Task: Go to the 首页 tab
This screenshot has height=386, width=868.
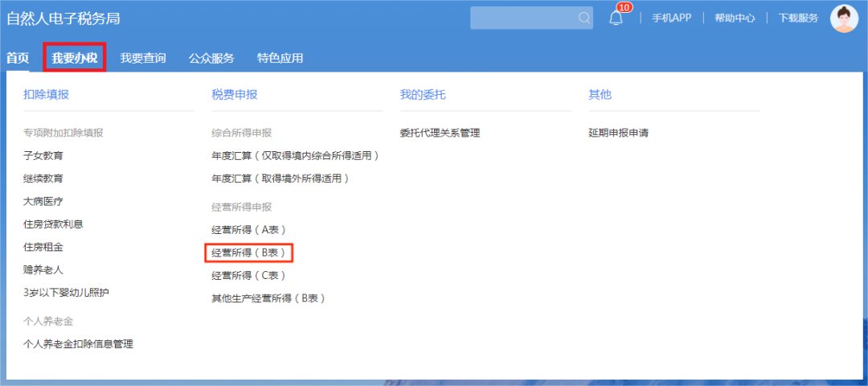Action: [x=18, y=58]
